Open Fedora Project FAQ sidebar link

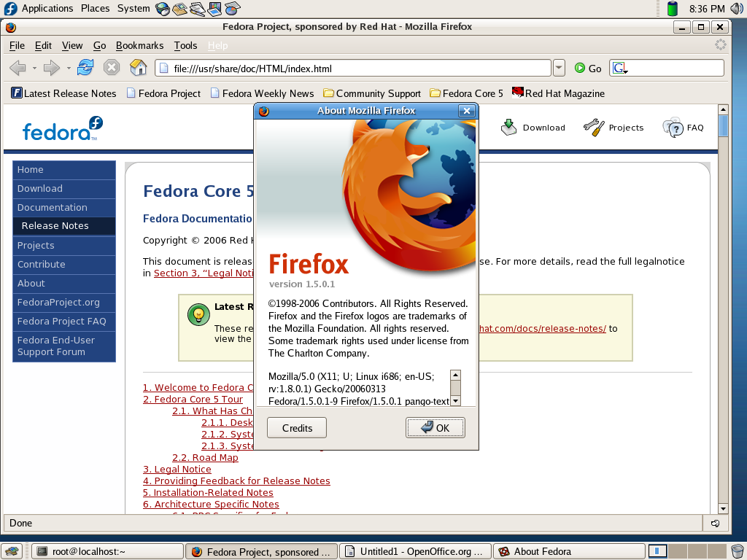[64, 322]
